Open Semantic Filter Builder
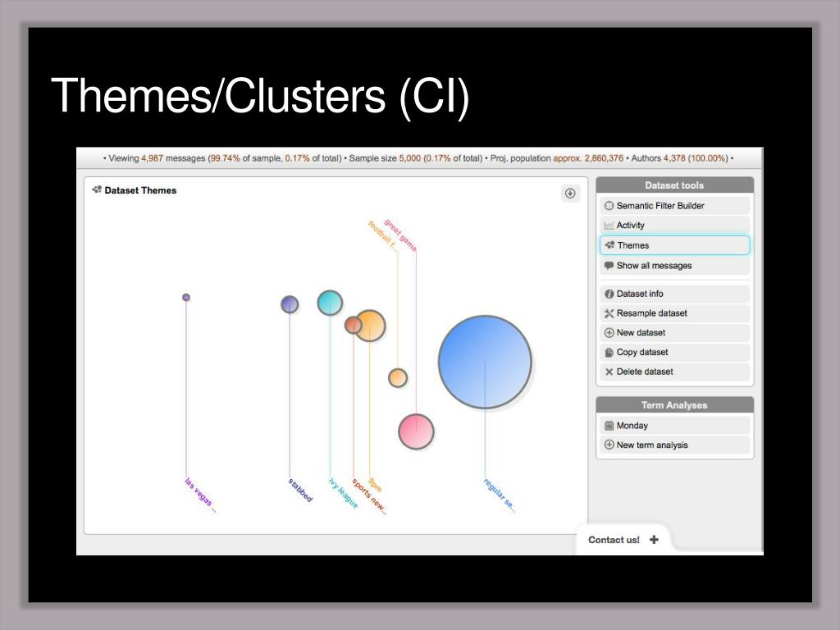 (x=674, y=206)
